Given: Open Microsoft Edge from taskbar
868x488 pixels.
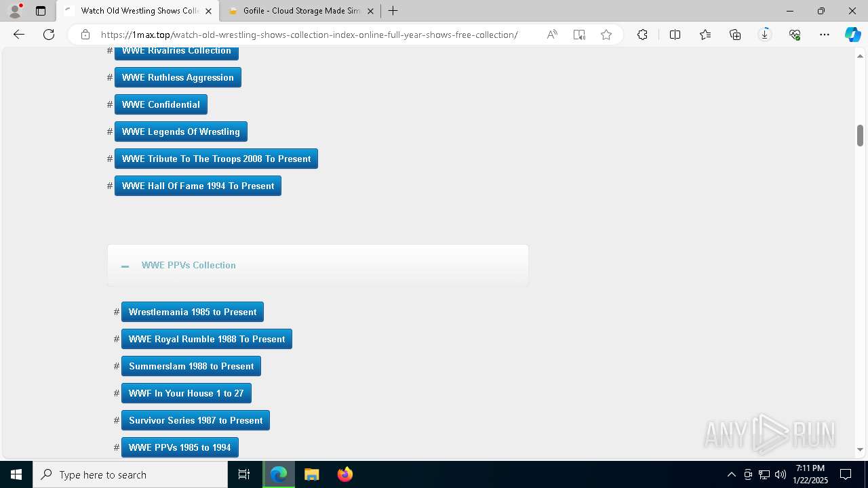Looking at the screenshot, I should tap(279, 474).
